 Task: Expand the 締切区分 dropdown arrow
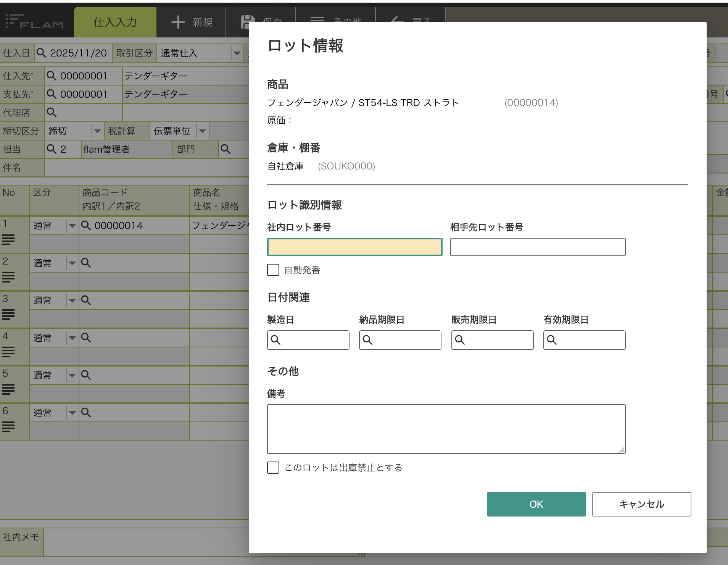[97, 131]
